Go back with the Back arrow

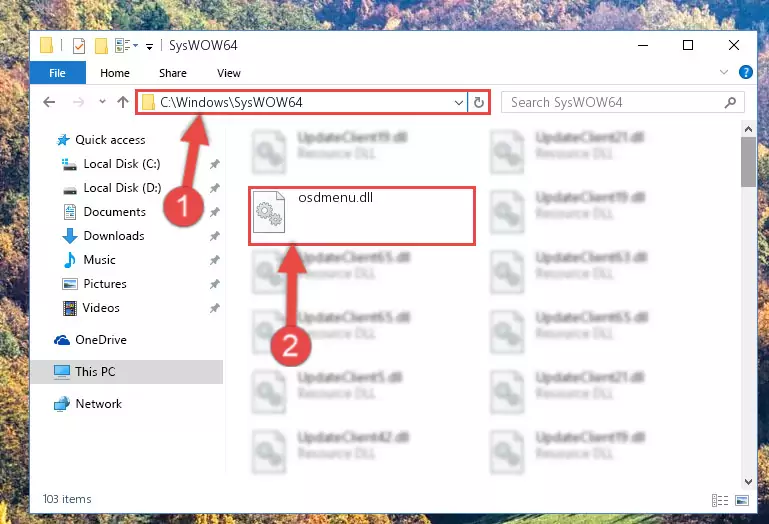click(49, 102)
